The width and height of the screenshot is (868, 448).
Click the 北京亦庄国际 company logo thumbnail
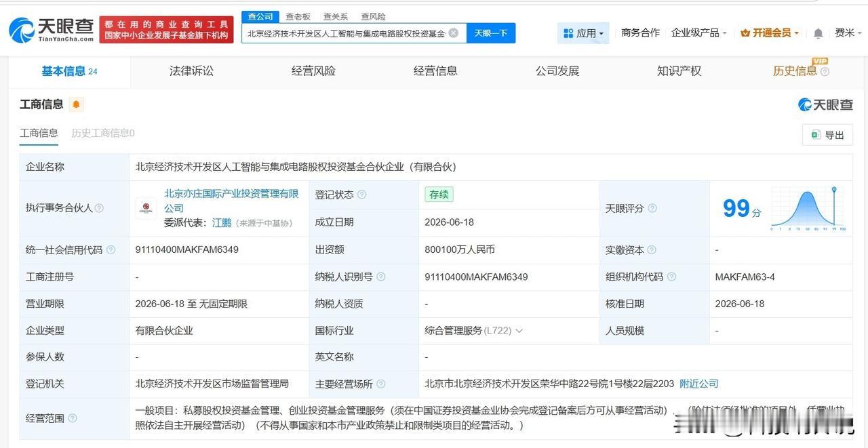coord(146,208)
